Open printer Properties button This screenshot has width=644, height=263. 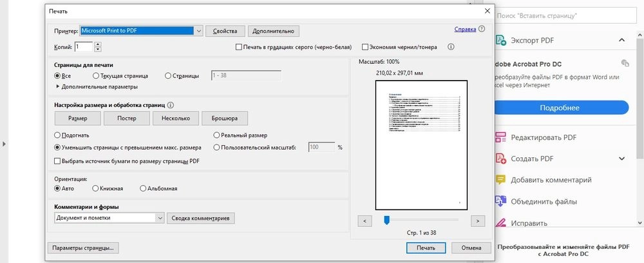click(x=225, y=31)
